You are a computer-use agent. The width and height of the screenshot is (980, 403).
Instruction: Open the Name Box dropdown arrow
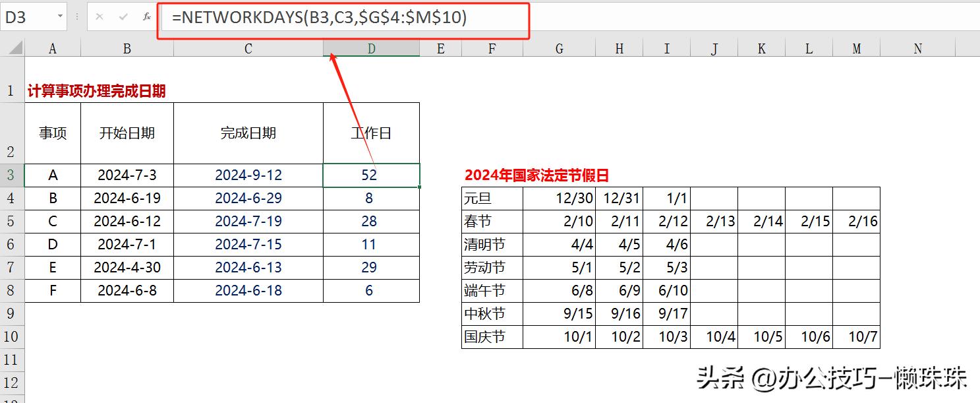(61, 17)
